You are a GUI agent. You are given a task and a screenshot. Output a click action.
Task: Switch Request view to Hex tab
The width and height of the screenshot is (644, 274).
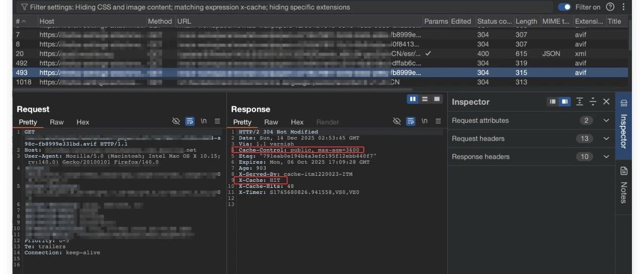(83, 122)
